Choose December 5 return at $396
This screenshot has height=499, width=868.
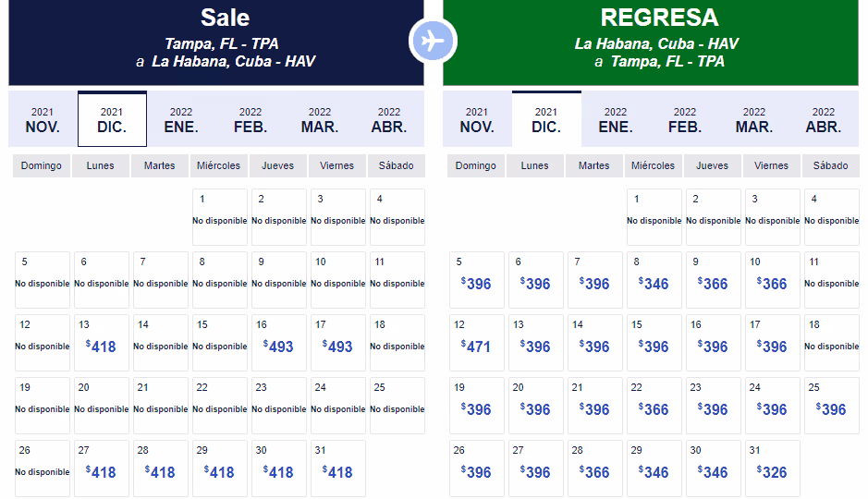(476, 280)
